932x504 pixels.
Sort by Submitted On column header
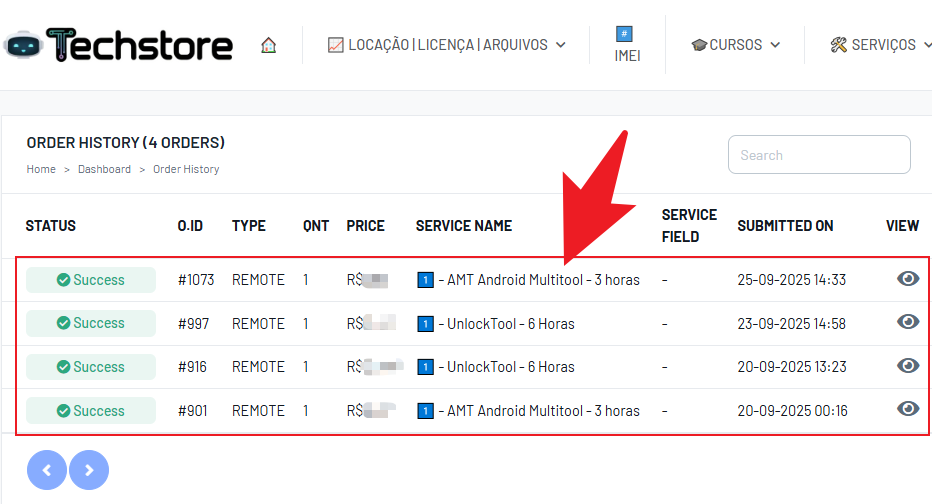pos(785,226)
